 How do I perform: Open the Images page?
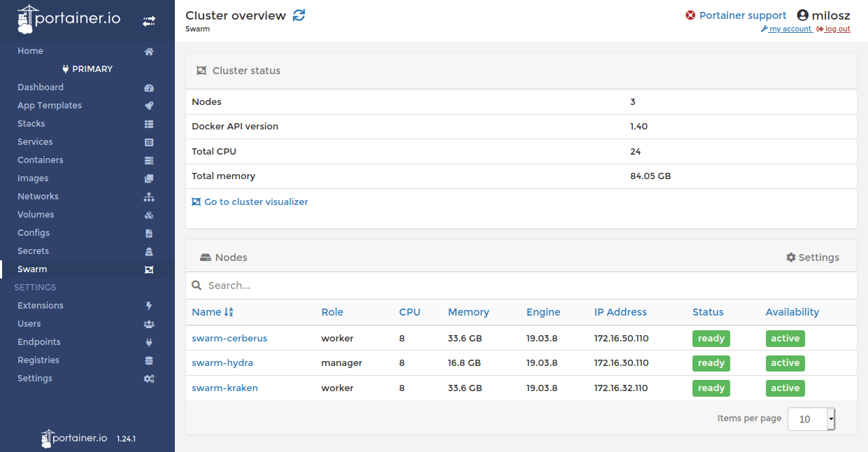click(33, 178)
